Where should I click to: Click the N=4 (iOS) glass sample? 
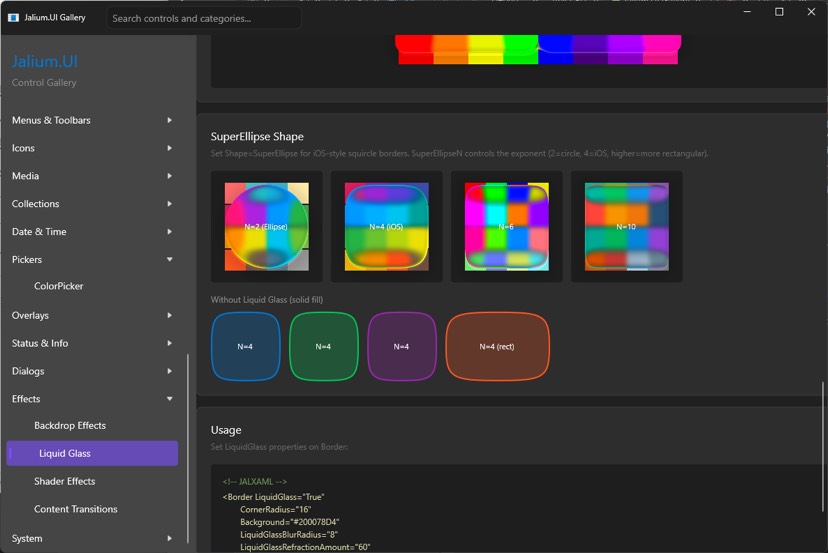point(387,227)
